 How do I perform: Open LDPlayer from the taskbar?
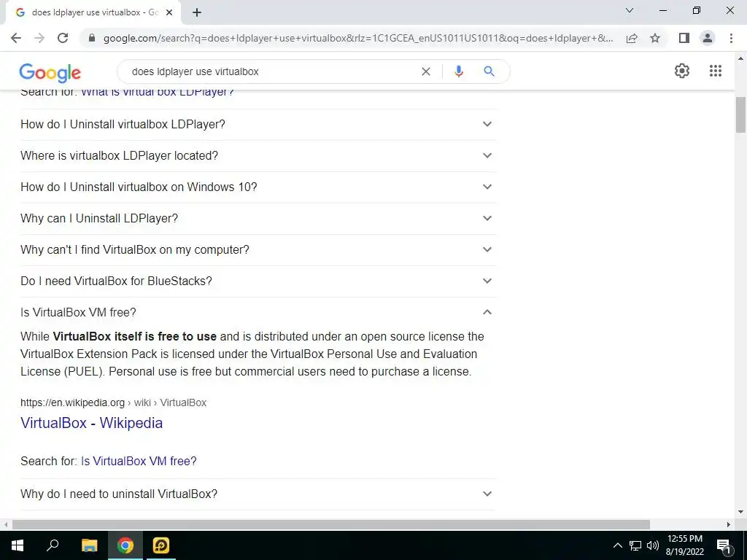(161, 545)
